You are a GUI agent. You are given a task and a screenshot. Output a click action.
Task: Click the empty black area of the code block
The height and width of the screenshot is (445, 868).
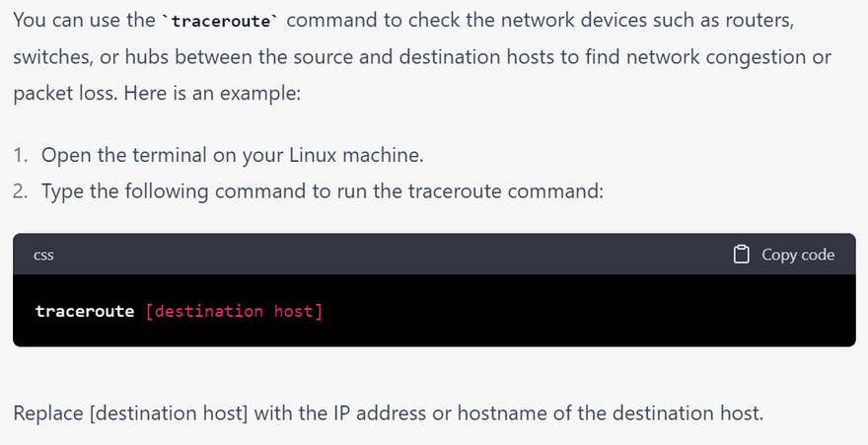click(x=587, y=311)
